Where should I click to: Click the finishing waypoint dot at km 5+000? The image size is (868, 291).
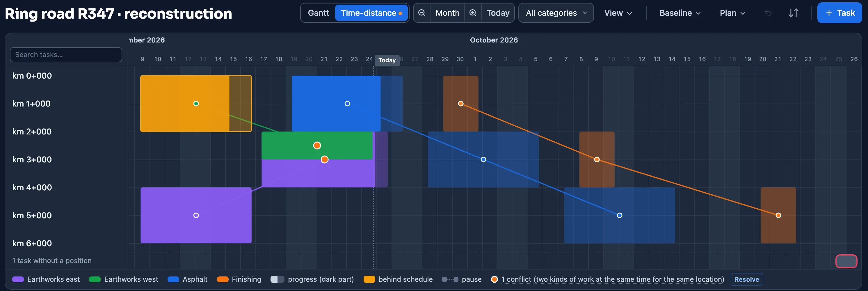(x=778, y=215)
